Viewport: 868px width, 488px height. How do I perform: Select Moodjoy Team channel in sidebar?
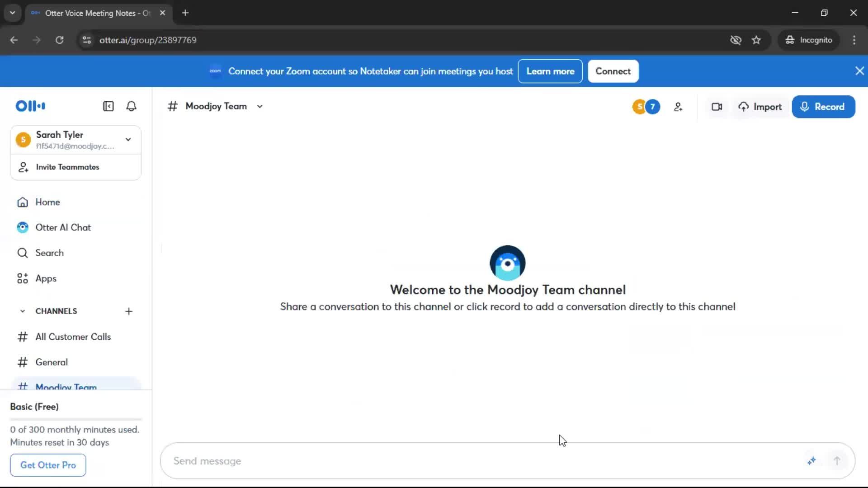point(75,384)
